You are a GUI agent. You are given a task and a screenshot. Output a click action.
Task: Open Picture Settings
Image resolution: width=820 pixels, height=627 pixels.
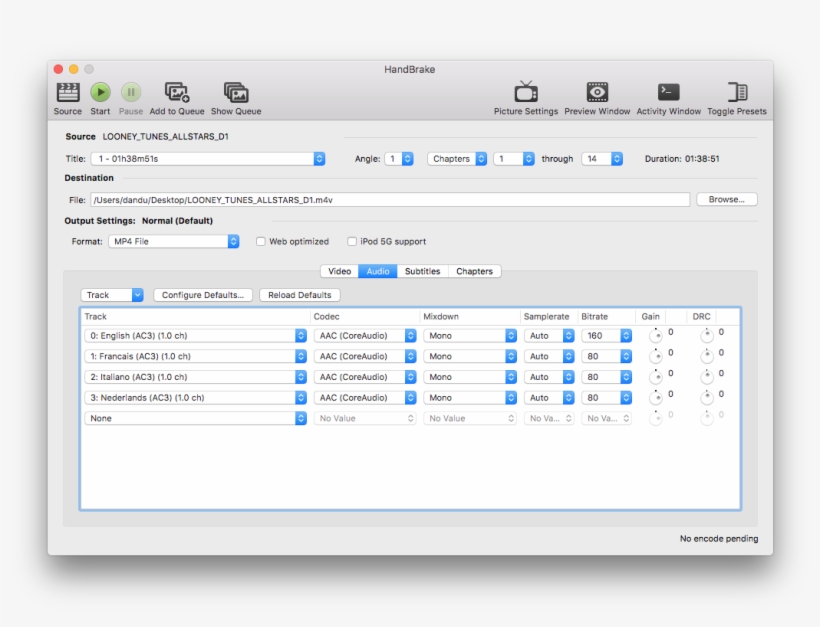click(526, 92)
